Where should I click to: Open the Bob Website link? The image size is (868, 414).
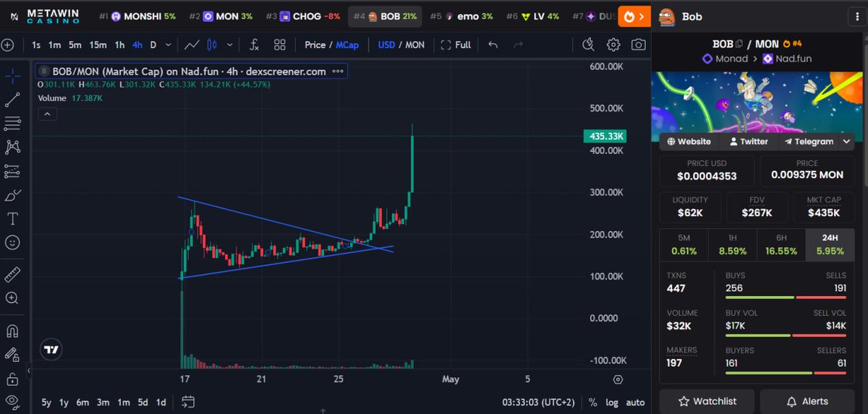(689, 142)
